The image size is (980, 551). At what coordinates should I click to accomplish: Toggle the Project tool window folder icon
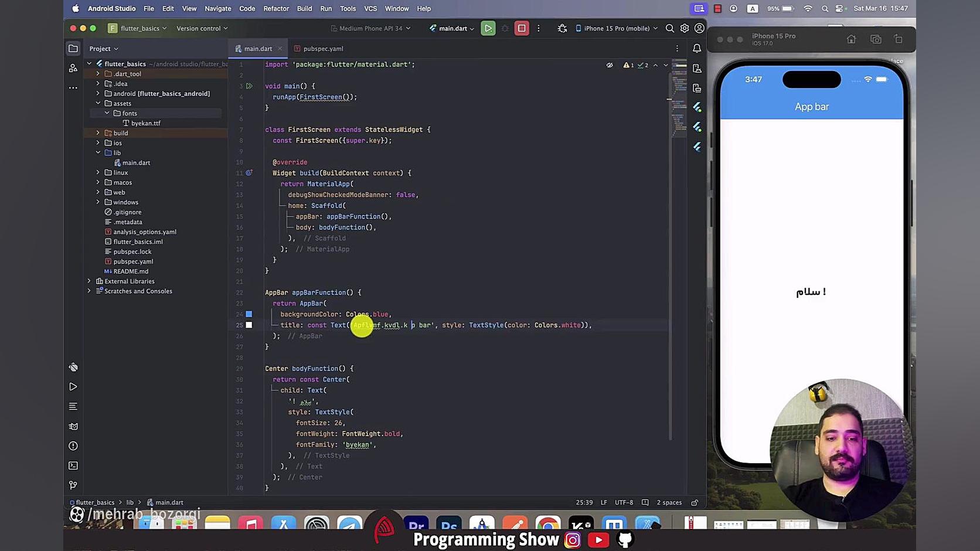pyautogui.click(x=73, y=49)
